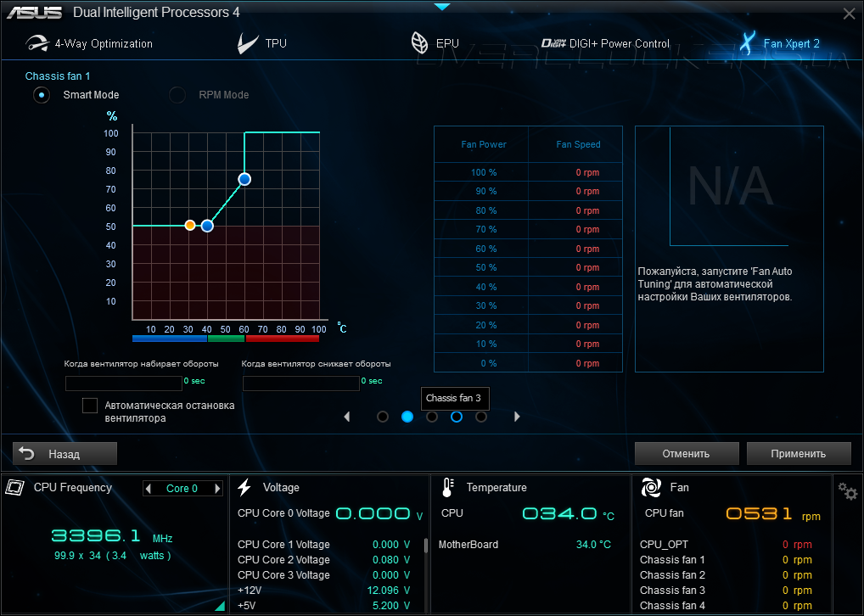Click the CPU_OPT fan reading
Image resolution: width=864 pixels, height=616 pixels.
pyautogui.click(x=726, y=545)
